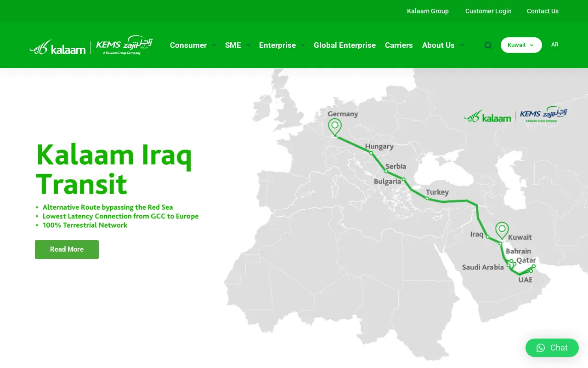Click the Bulgaria label on the map

387,181
